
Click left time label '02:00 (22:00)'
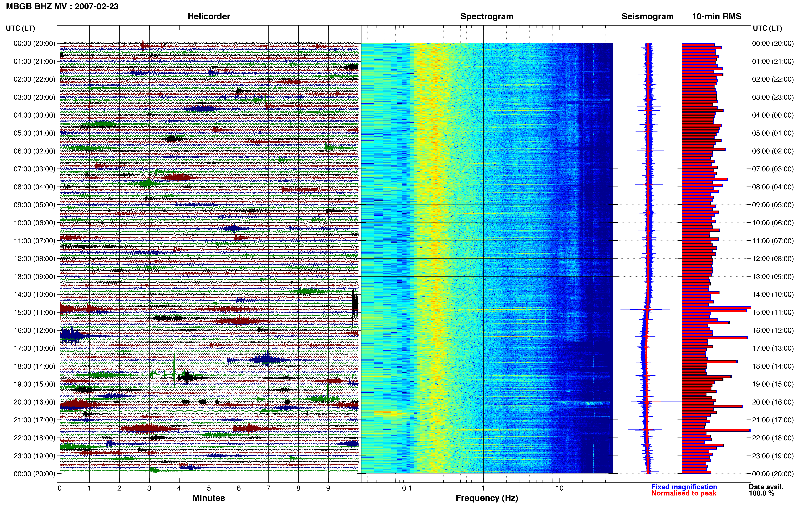[x=34, y=79]
